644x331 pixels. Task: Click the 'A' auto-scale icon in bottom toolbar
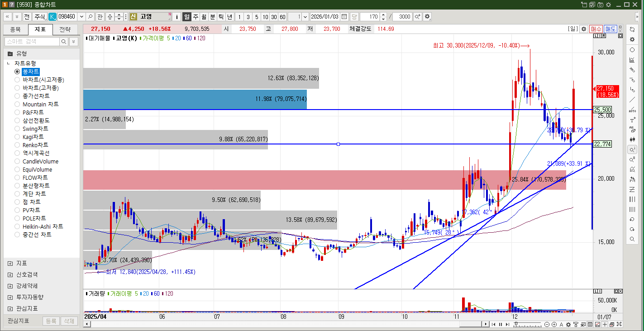[561, 324]
